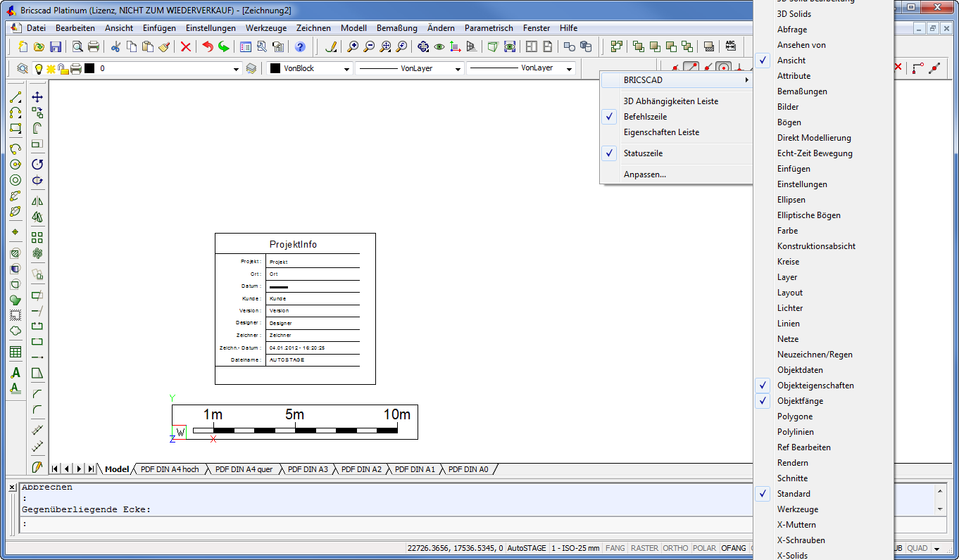Uncheck Befehlszeile in the context menu
959x560 pixels.
(x=645, y=117)
